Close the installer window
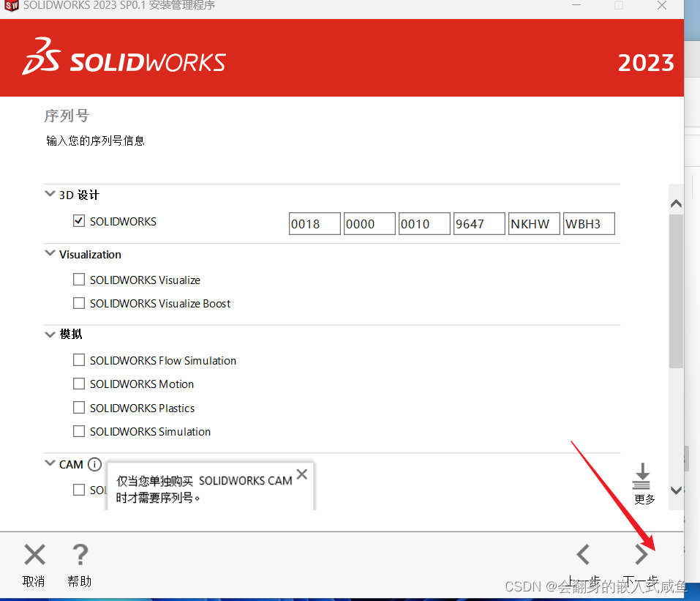The height and width of the screenshot is (601, 700). coord(662,5)
